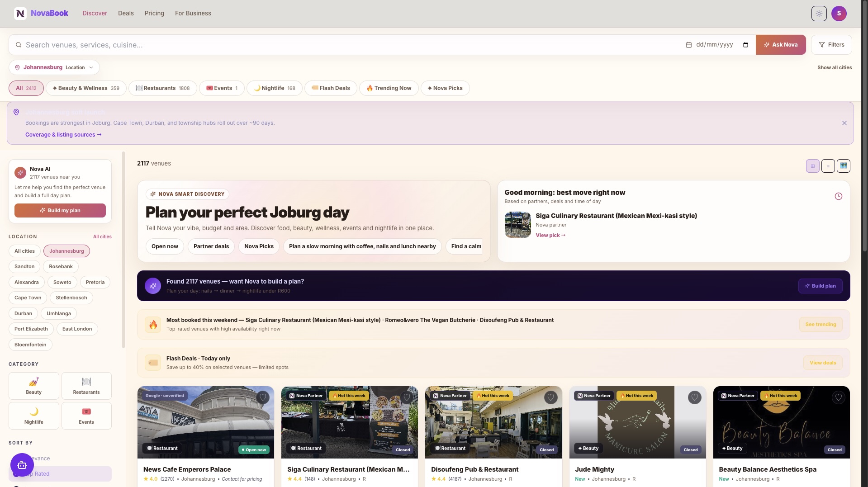Screen dimensions: 868x487
Task: Click the View deals button
Action: tap(823, 363)
